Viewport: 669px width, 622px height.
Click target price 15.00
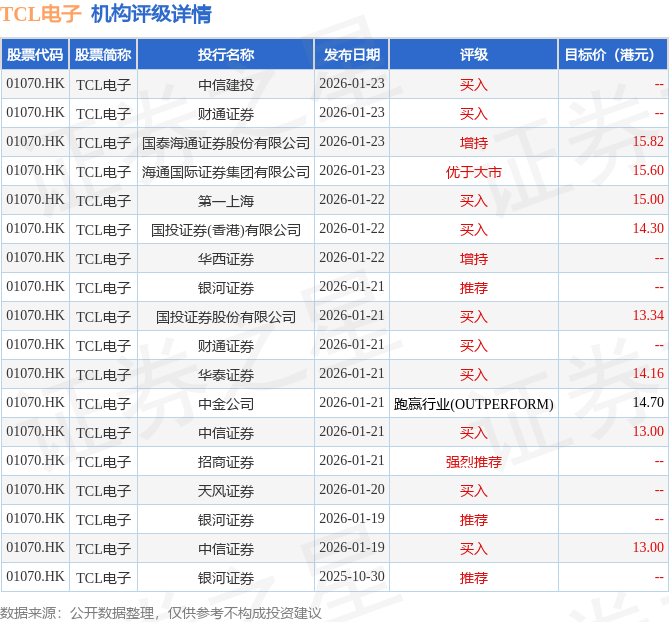coord(648,199)
